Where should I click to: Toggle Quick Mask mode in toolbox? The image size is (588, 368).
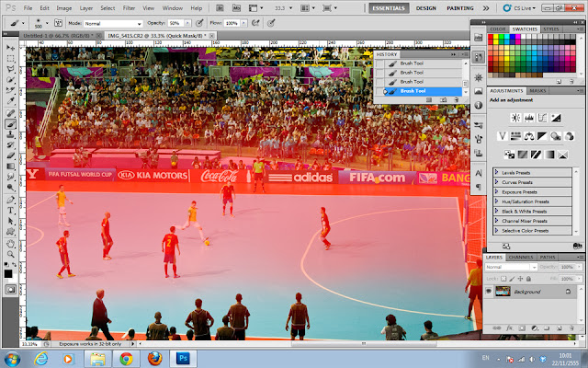coord(10,289)
